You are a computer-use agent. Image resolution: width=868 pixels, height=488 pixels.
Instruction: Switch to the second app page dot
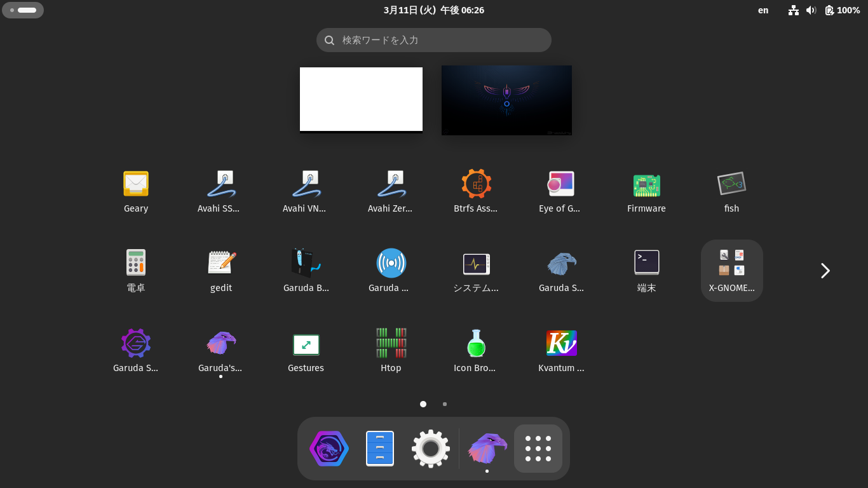445,404
